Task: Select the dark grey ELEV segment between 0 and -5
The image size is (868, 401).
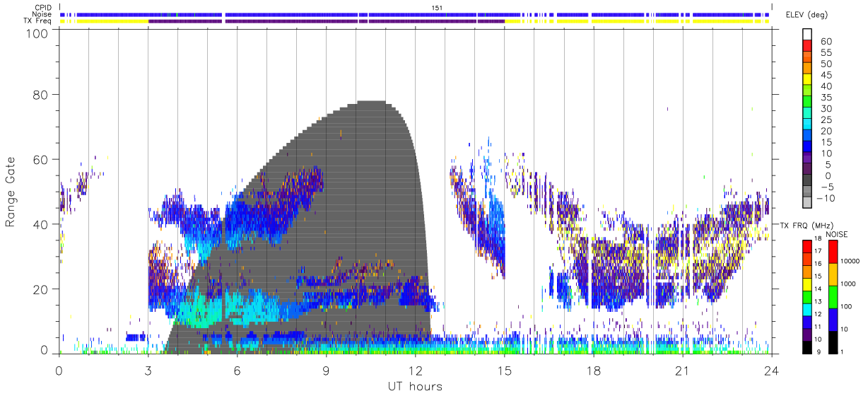Action: [x=807, y=181]
